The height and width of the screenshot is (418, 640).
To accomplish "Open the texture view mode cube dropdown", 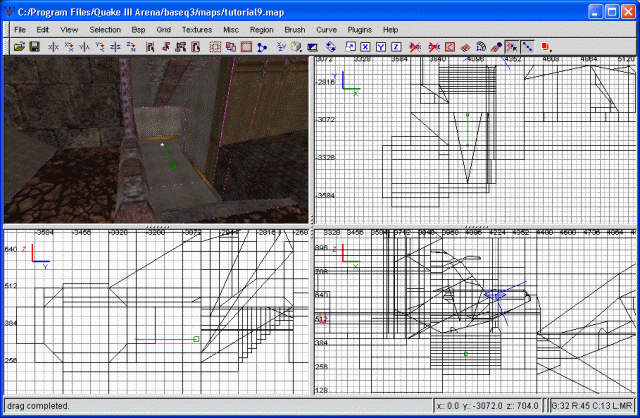I will [297, 47].
